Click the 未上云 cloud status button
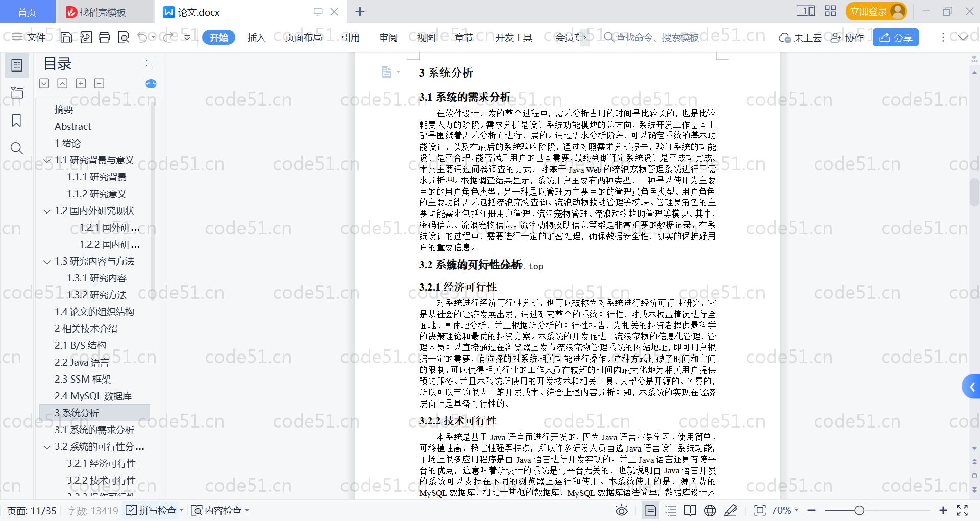Screen dimensions: 980x521 (800, 37)
